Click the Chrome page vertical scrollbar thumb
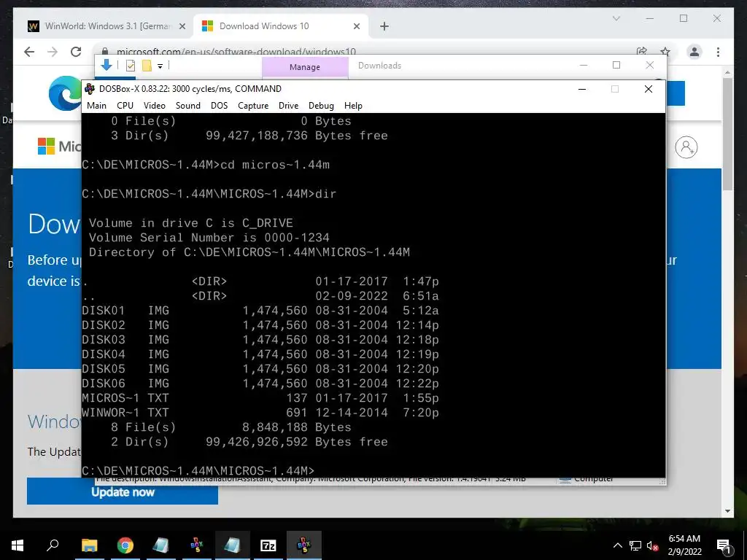The height and width of the screenshot is (560, 747). click(727, 134)
